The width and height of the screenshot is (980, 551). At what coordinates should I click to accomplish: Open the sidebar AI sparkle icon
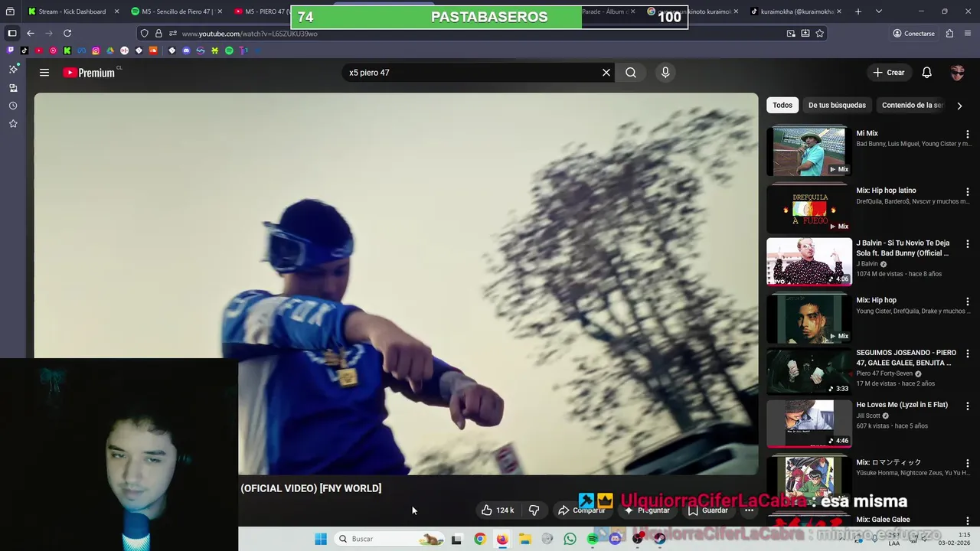click(x=13, y=70)
